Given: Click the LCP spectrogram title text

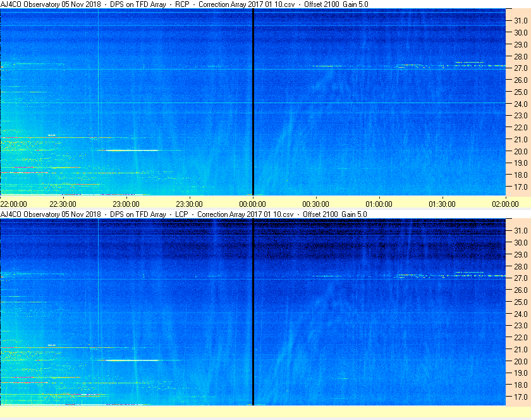Looking at the screenshot, I should 183,214.
